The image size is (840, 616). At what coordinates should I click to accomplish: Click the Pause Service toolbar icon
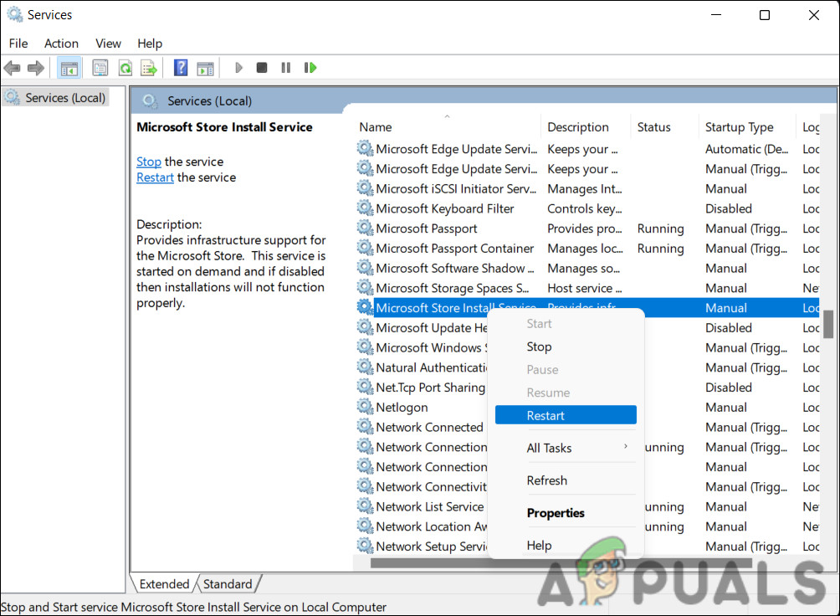click(x=285, y=68)
